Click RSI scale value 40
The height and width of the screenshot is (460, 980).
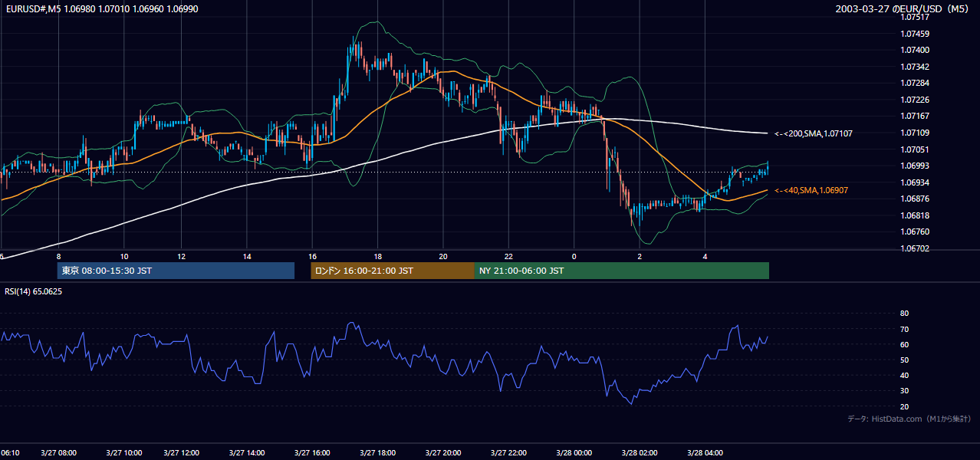904,375
